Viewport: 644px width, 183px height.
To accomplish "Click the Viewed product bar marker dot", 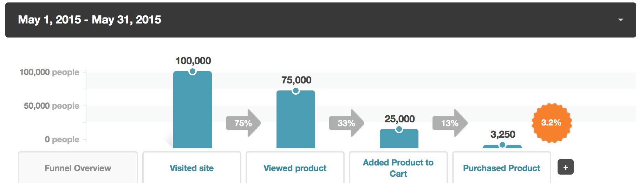I will (296, 91).
